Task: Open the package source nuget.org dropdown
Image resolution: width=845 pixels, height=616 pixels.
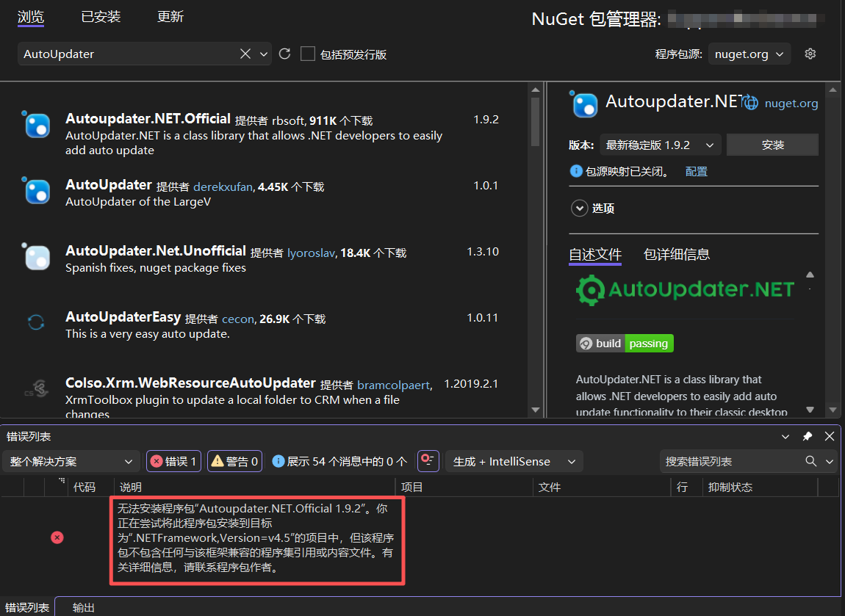Action: click(x=749, y=54)
